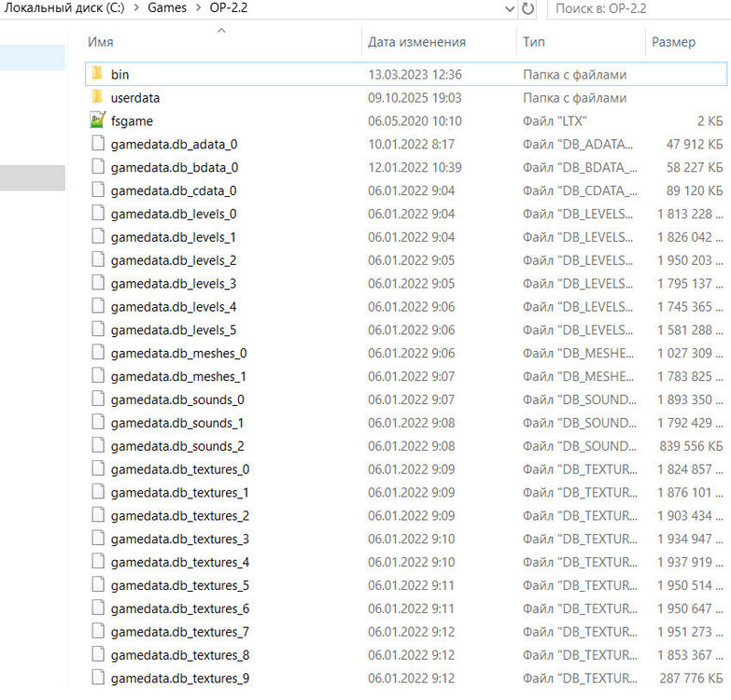Open the address bar history dropdown
Image resolution: width=731 pixels, height=700 pixels.
click(x=509, y=8)
